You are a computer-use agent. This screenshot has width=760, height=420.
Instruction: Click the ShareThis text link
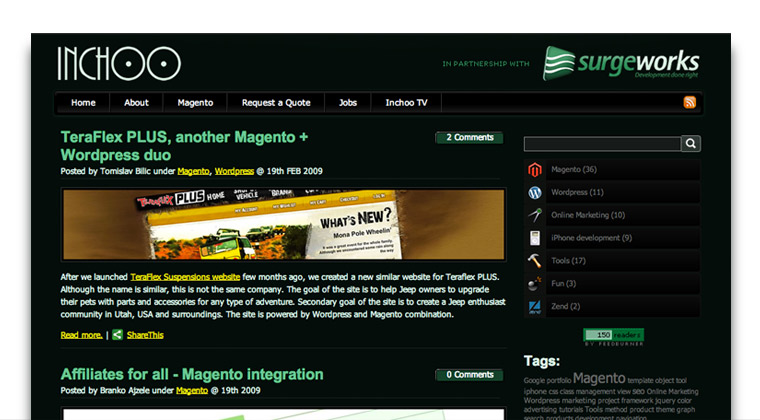[145, 335]
